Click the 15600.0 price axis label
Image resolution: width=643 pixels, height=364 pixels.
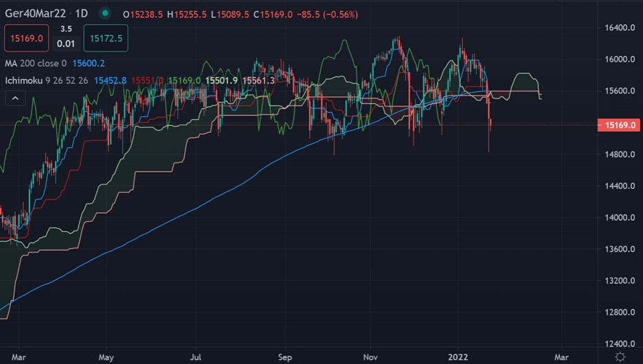(x=620, y=91)
